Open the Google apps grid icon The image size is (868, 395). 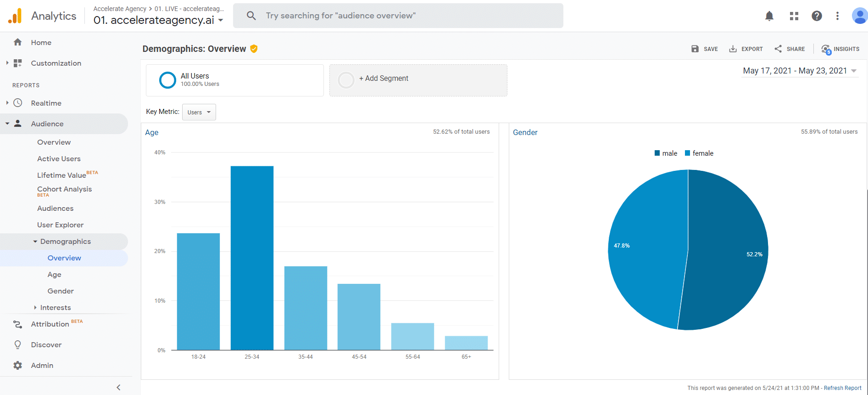794,16
